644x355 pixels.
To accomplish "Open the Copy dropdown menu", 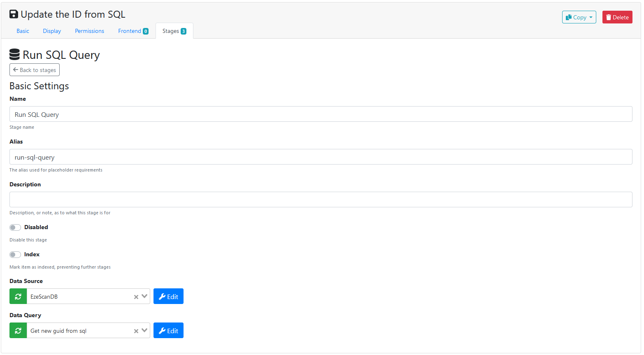I will [x=579, y=17].
